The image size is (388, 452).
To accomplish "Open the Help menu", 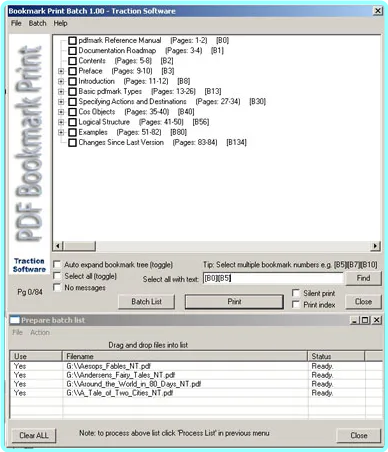I will point(60,23).
